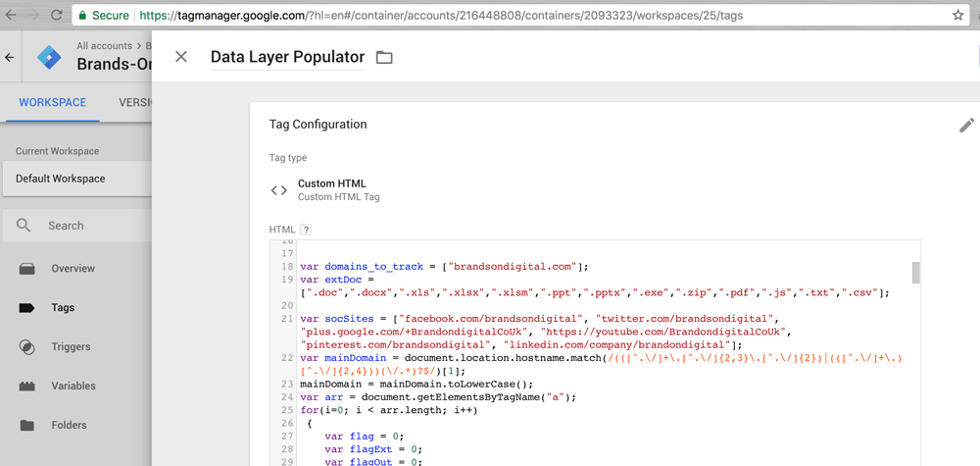Open the HTML help question mark
Screen dimensions: 980x466
[x=306, y=230]
